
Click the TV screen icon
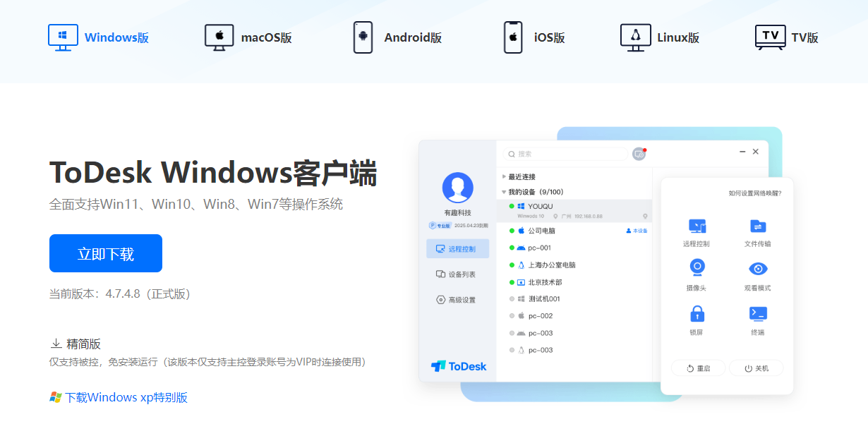click(x=770, y=37)
